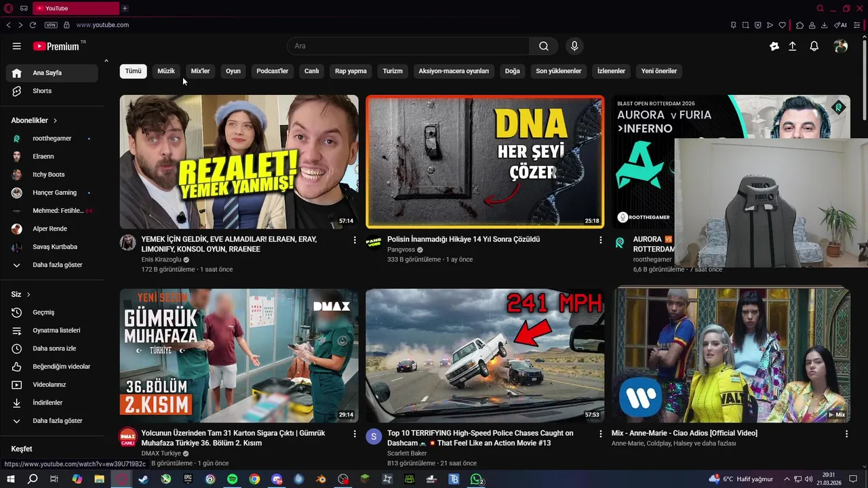Open Elraenn subscription channel
868x488 pixels.
click(x=52, y=157)
